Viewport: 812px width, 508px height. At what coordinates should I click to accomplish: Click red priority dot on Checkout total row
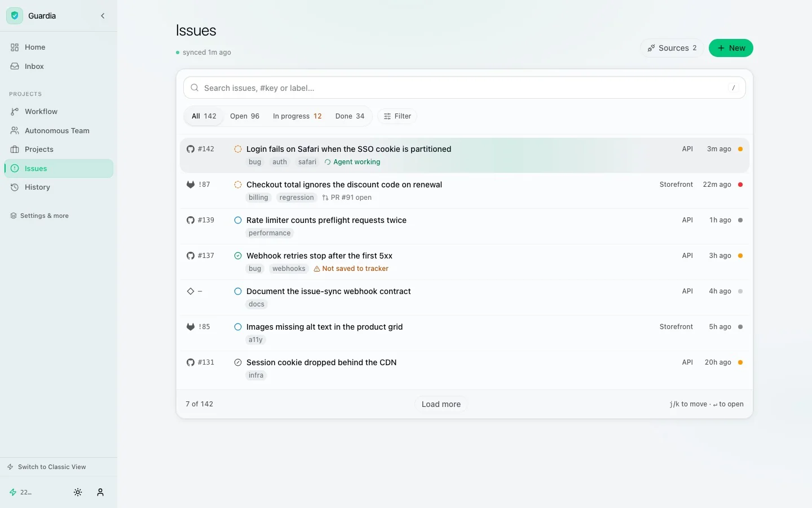click(x=740, y=185)
